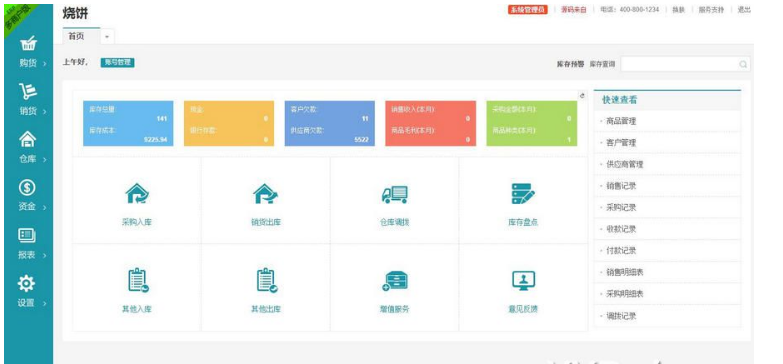The image size is (783, 364).
Task: Expand the 仓库 submenu chevron
Action: [44, 160]
